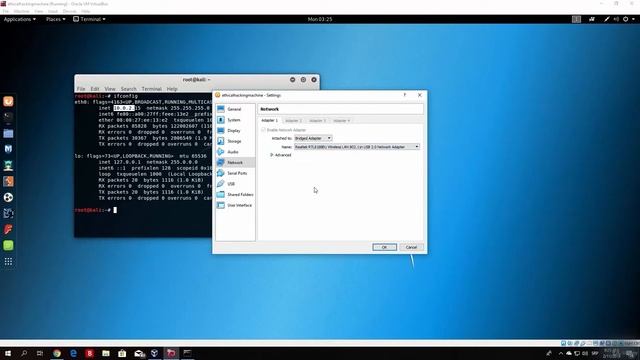Select Network category in sidebar
Image resolution: width=640 pixels, height=360 pixels.
coord(235,162)
